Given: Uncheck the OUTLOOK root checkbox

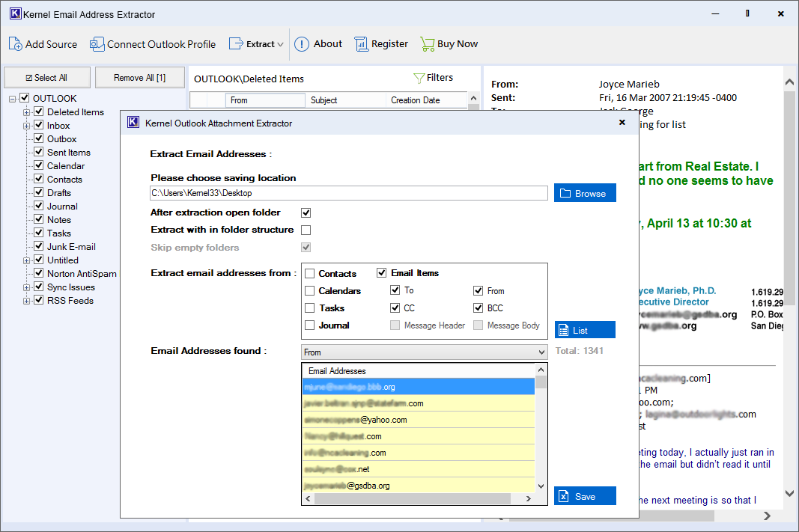Looking at the screenshot, I should (25, 98).
